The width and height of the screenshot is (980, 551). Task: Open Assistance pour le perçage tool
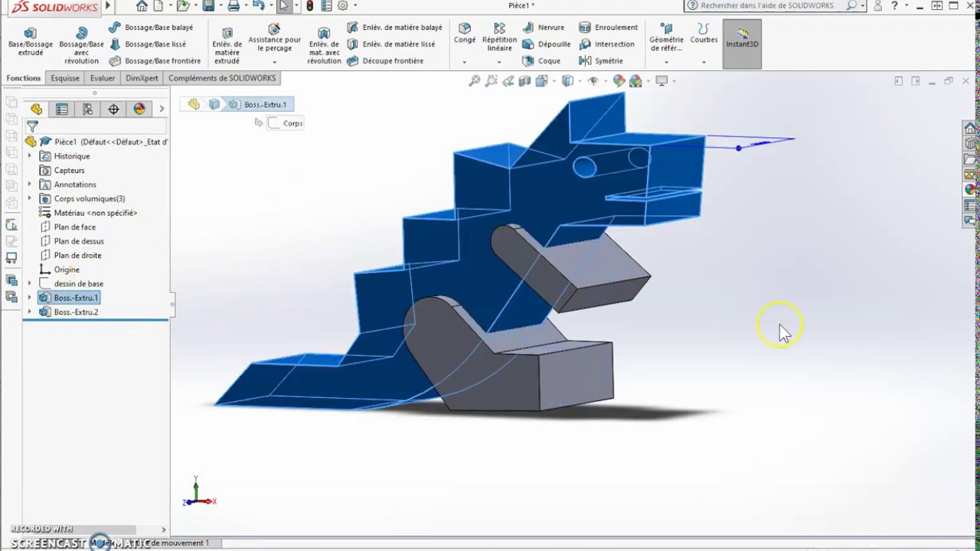click(274, 38)
